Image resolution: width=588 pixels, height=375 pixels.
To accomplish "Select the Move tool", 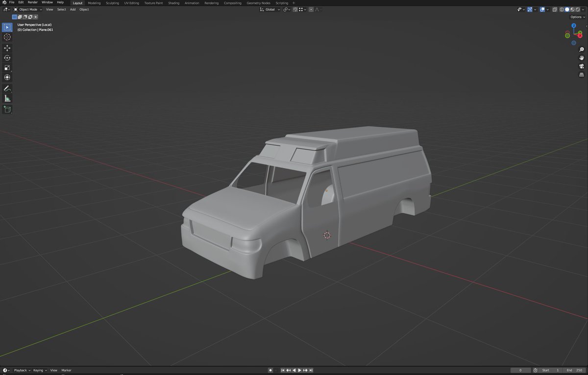I will click(7, 48).
